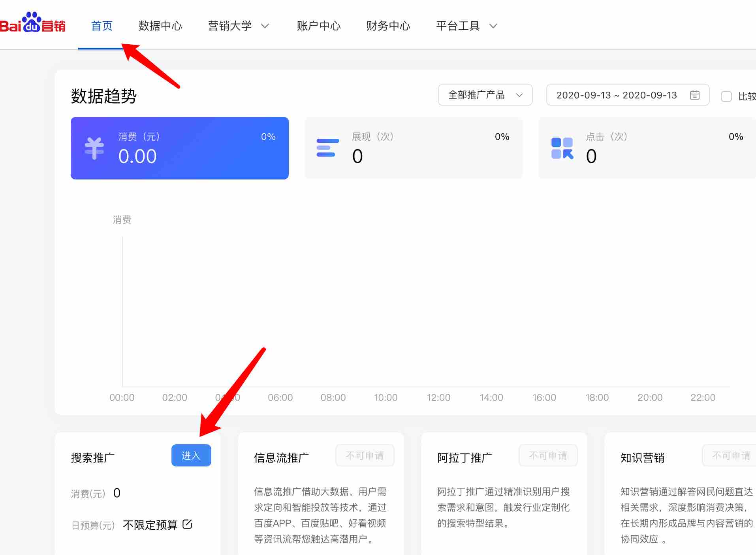The width and height of the screenshot is (756, 555).
Task: Click the date range 2020-09-13 field
Action: click(616, 95)
